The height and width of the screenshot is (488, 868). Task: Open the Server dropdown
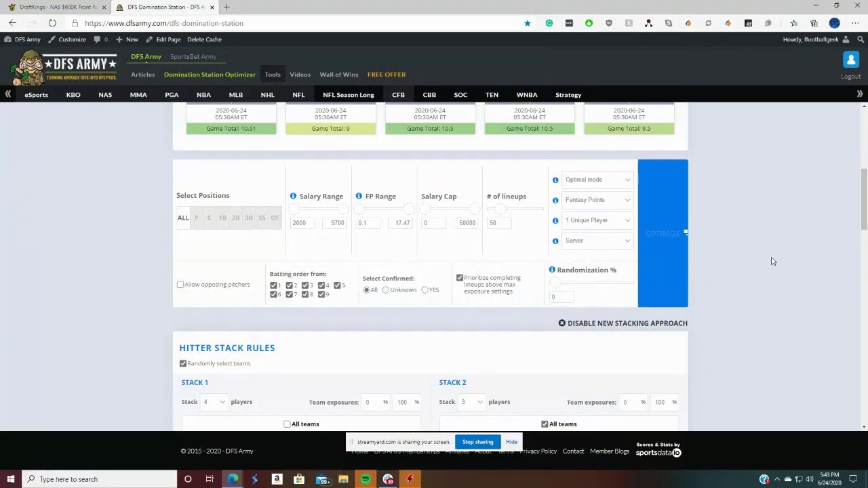point(597,241)
